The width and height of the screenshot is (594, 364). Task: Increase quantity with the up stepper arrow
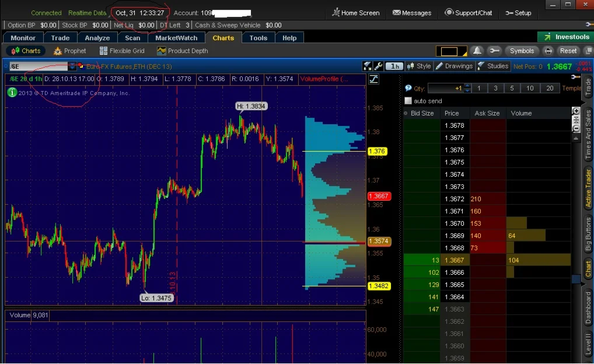467,86
